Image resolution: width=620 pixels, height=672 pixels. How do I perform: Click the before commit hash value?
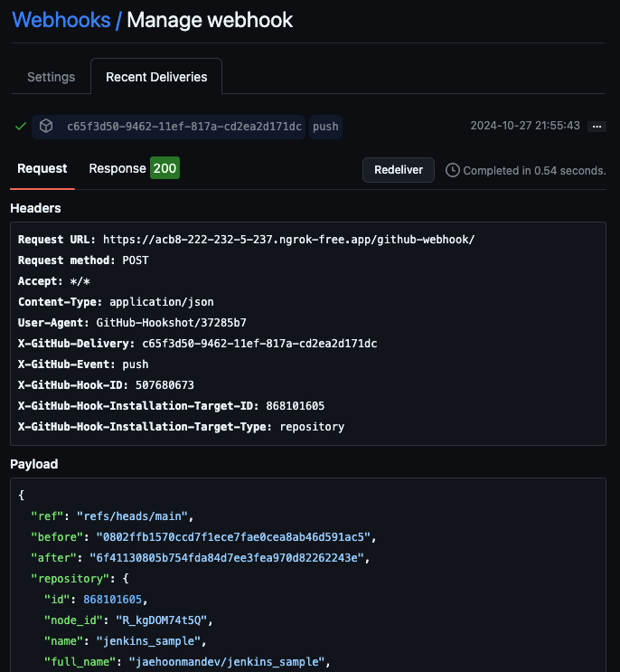233,537
